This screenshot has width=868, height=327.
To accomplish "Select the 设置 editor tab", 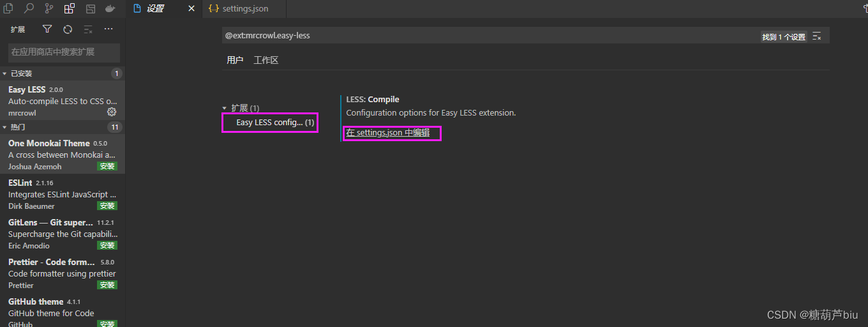I will 163,9.
